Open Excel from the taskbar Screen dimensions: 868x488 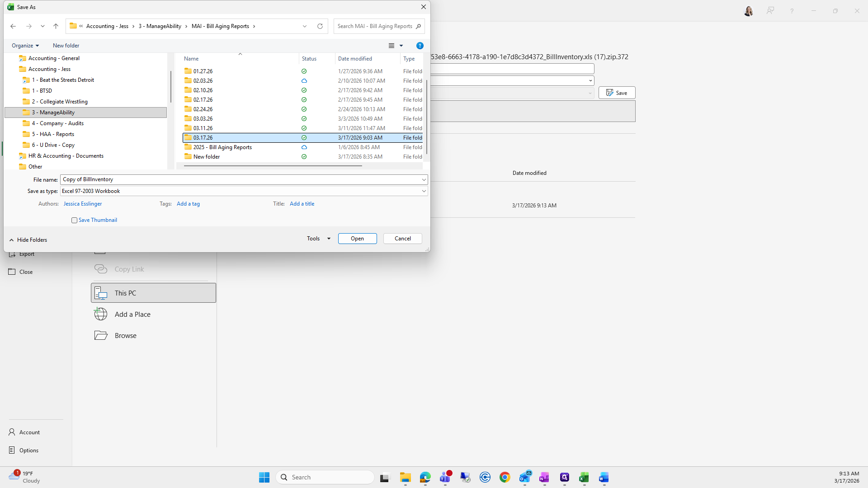(x=584, y=478)
